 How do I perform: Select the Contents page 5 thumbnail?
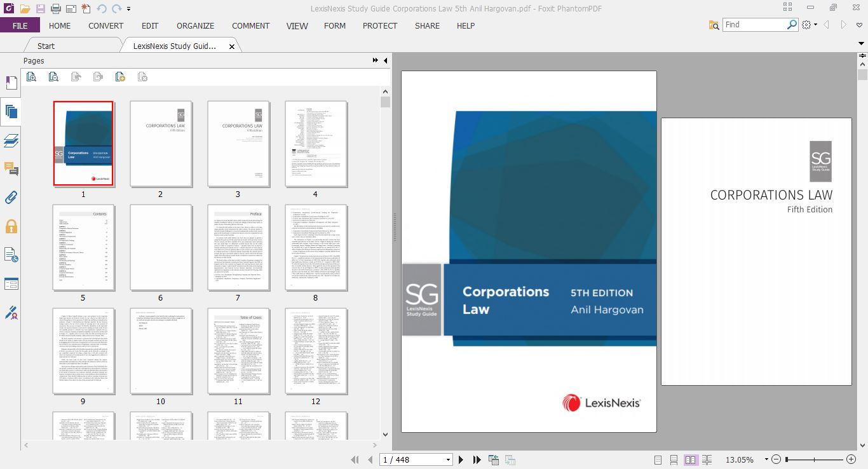pyautogui.click(x=83, y=247)
